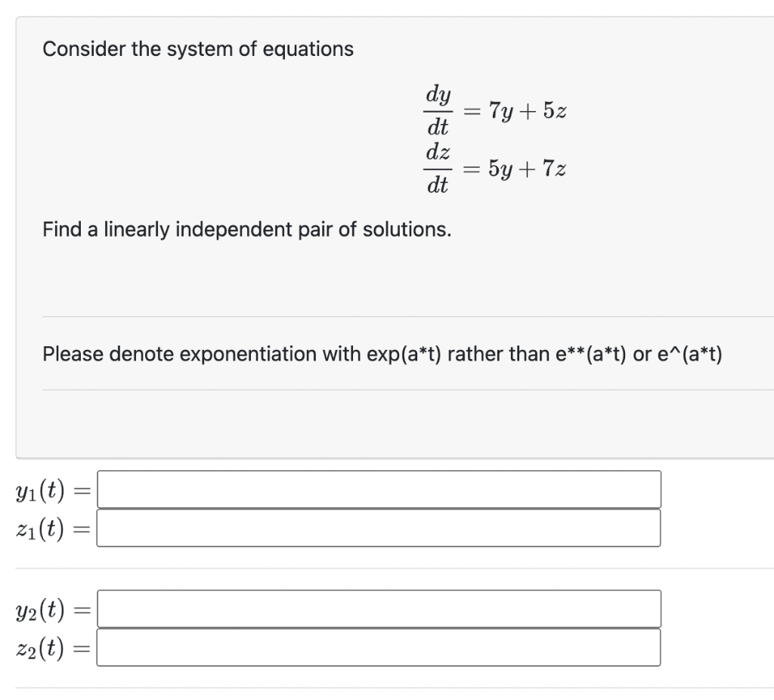774x700 pixels.
Task: Select the z2(t) label text
Action: tap(40, 647)
